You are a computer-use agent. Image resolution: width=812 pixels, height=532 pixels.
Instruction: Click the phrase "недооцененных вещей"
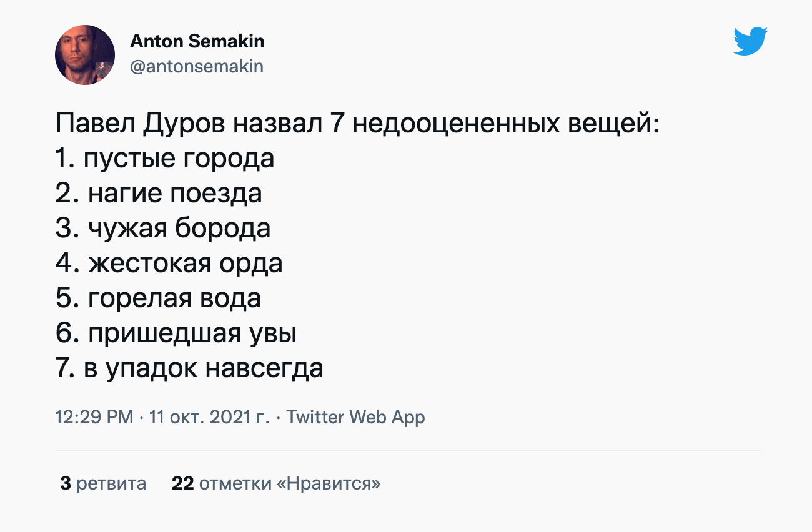click(x=506, y=124)
